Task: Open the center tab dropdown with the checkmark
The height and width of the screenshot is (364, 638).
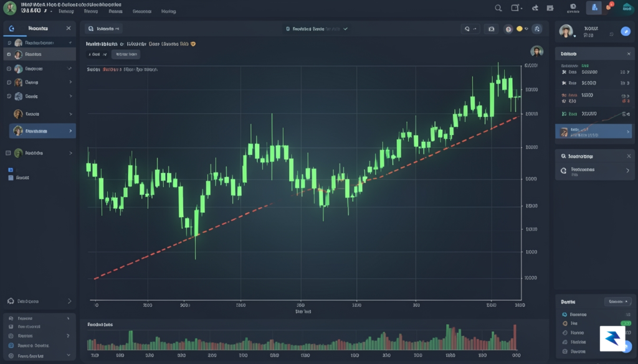Action: (x=317, y=29)
